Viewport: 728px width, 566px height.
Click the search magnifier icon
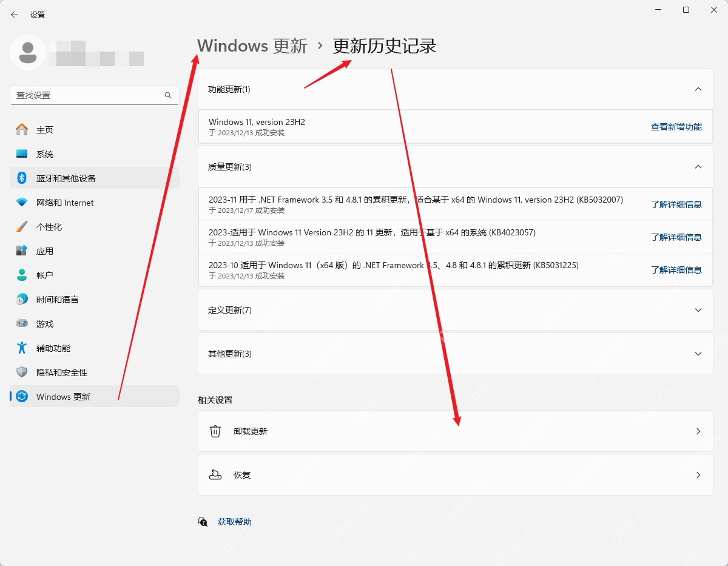168,95
